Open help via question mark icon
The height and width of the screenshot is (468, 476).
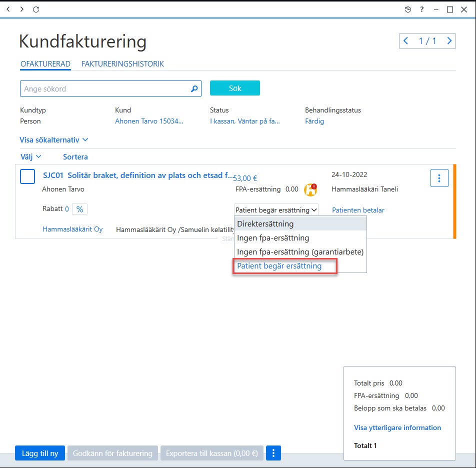tap(421, 9)
